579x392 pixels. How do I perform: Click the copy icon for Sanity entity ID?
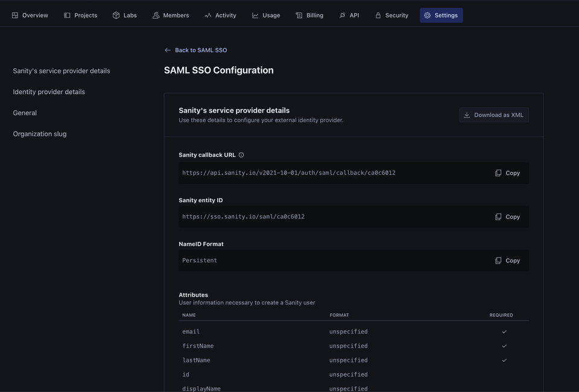(x=498, y=217)
